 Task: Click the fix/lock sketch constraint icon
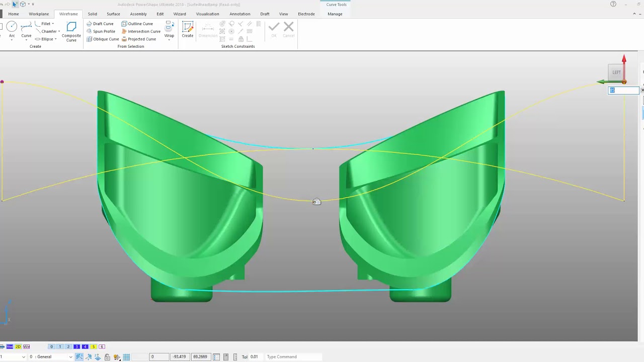241,39
